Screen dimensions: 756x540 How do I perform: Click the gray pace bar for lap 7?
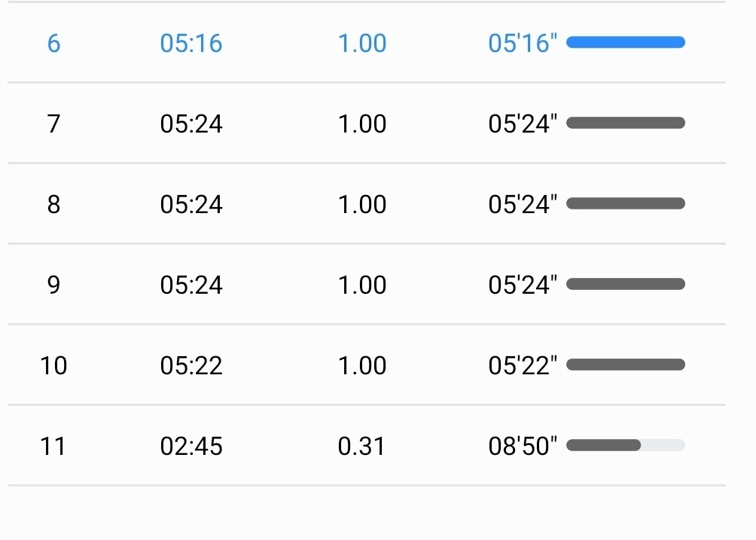[x=625, y=123]
